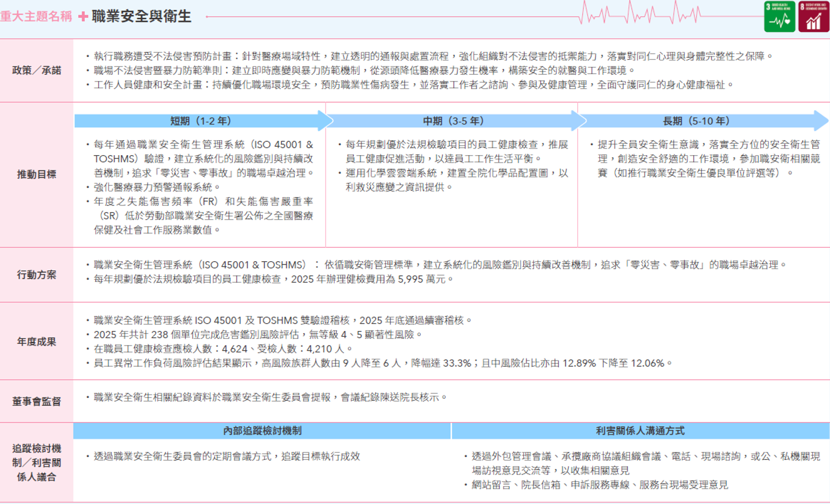Click the bullet about 強化醫療暴力預警通報系統
This screenshot has width=830, height=504.
(153, 188)
